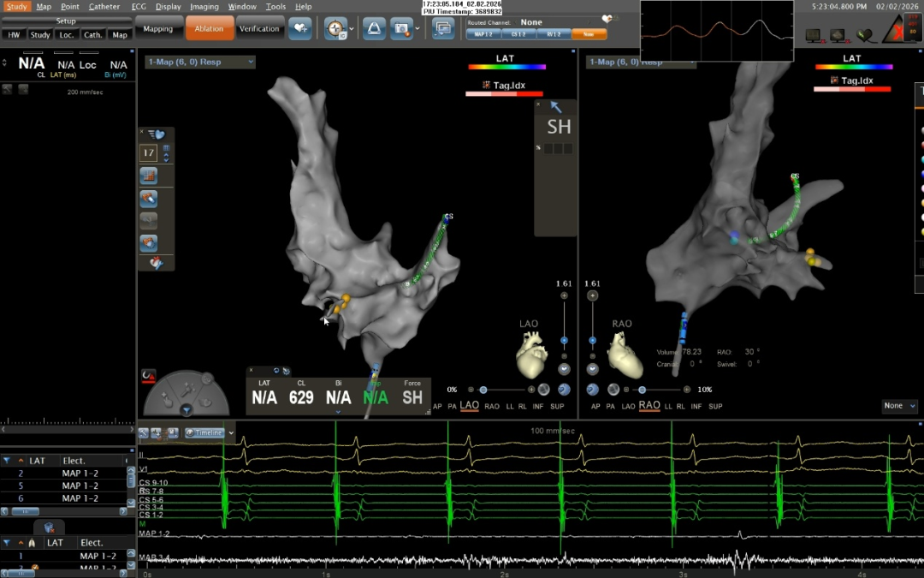Click the point filter funnel icon
The width and height of the screenshot is (924, 578).
click(7, 461)
